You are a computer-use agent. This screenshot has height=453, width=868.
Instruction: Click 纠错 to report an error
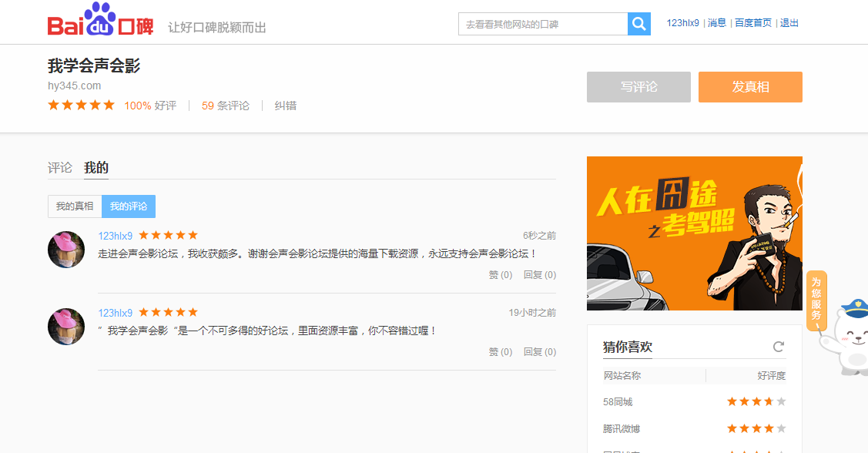[x=285, y=106]
